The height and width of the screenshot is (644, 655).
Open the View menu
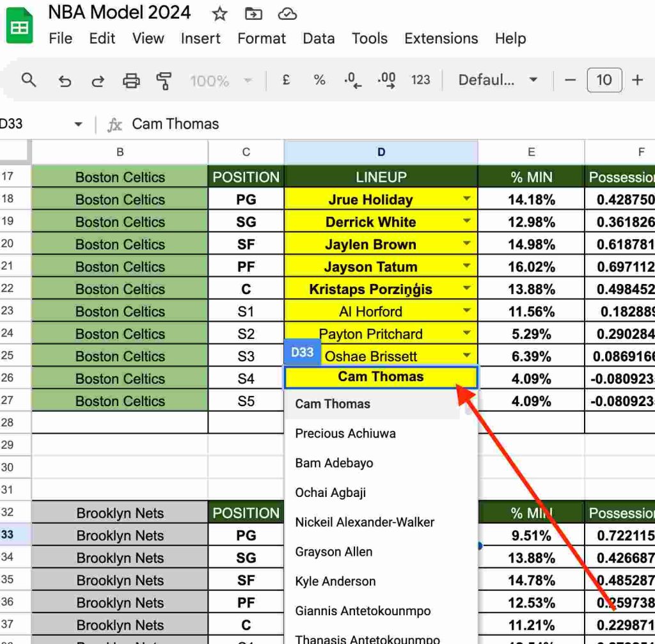148,38
